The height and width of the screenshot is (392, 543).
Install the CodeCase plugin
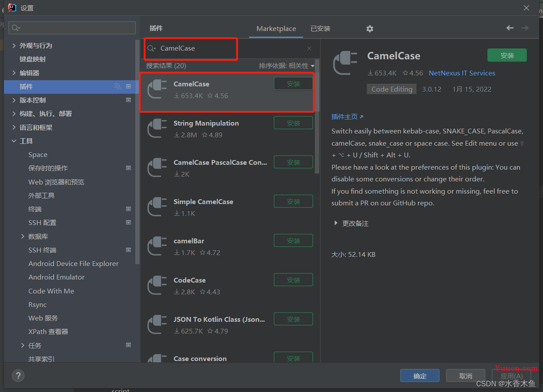point(294,280)
